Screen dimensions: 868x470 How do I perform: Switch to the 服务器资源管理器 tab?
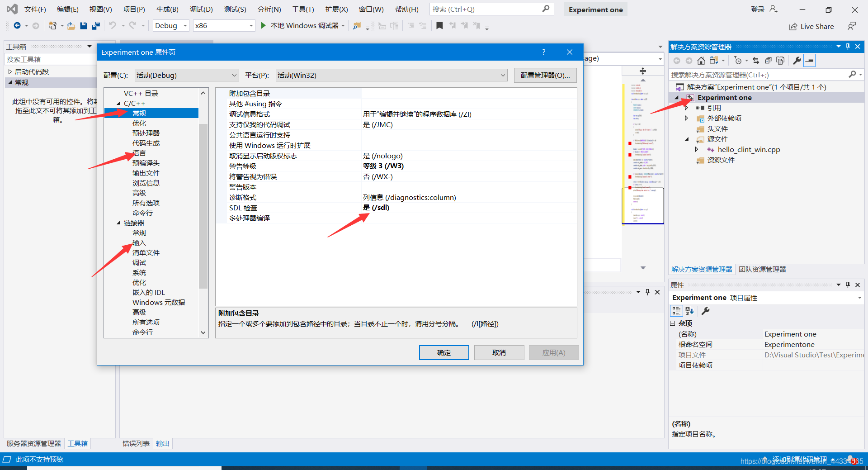click(x=34, y=443)
